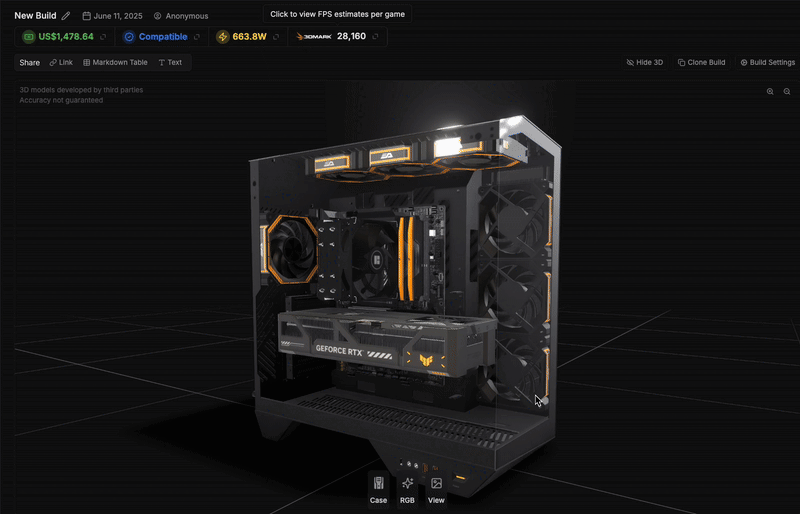Expand details next to US$1,478.64 price
This screenshot has width=800, height=514.
(103, 37)
